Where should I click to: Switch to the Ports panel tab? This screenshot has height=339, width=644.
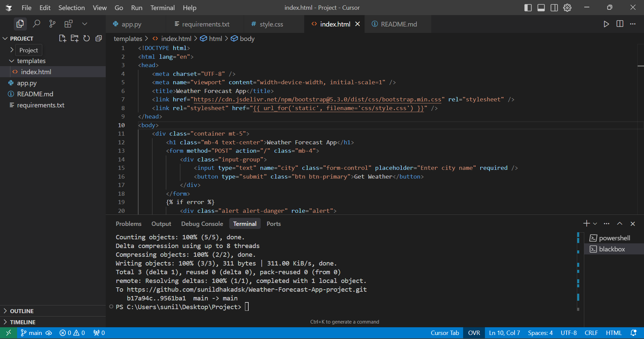pyautogui.click(x=274, y=224)
